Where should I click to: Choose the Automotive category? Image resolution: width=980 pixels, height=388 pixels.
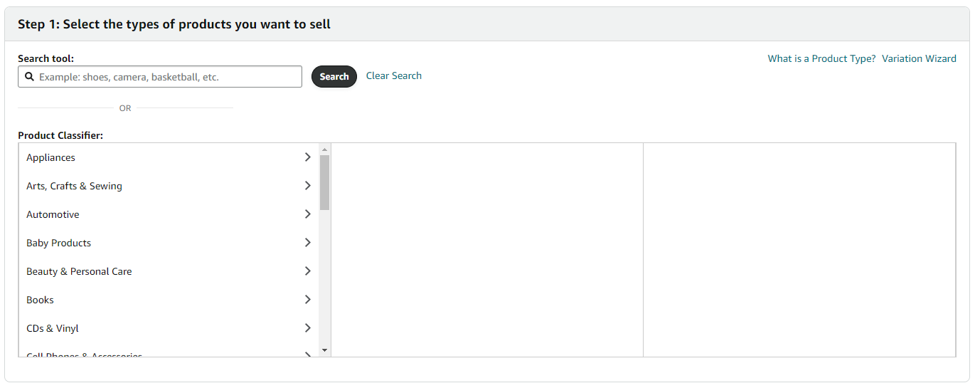pyautogui.click(x=53, y=214)
